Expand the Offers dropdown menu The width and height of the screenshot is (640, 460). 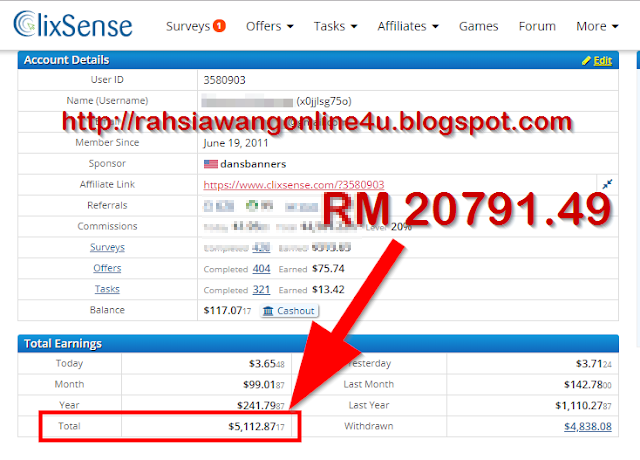coord(269,26)
